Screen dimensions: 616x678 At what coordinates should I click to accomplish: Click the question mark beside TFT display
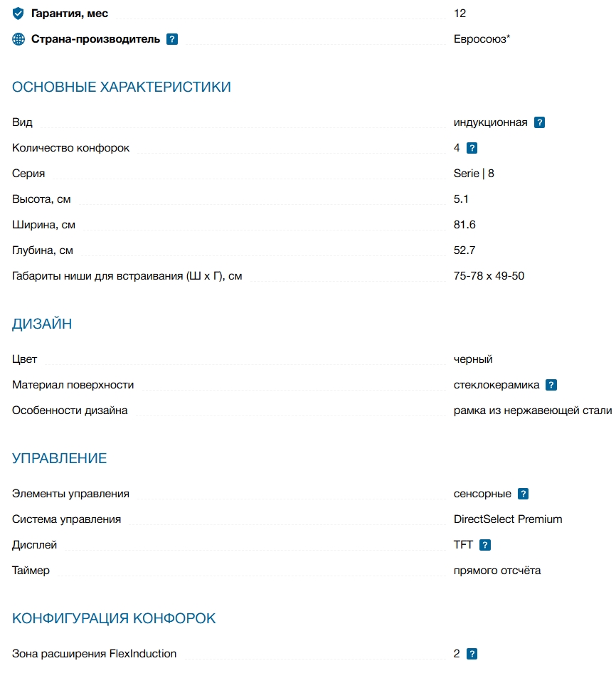pyautogui.click(x=485, y=545)
